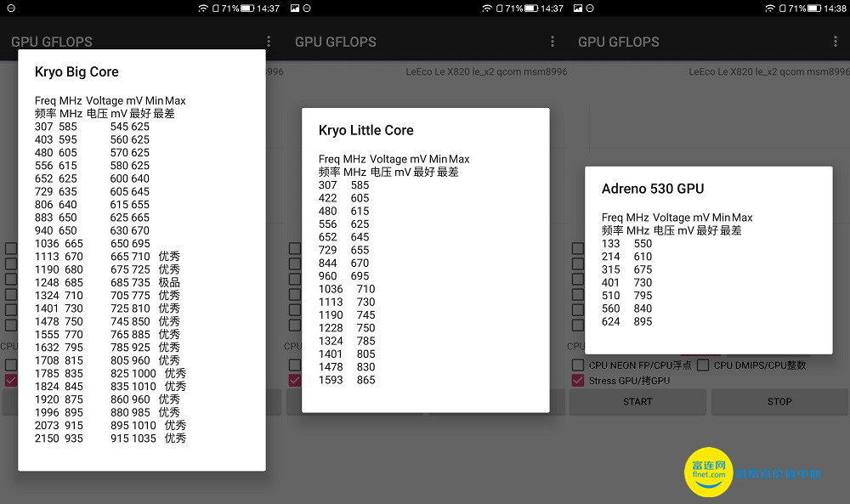The image size is (850, 504).
Task: Tap Wi-Fi icon beside first 14:37 clock
Action: tap(203, 8)
